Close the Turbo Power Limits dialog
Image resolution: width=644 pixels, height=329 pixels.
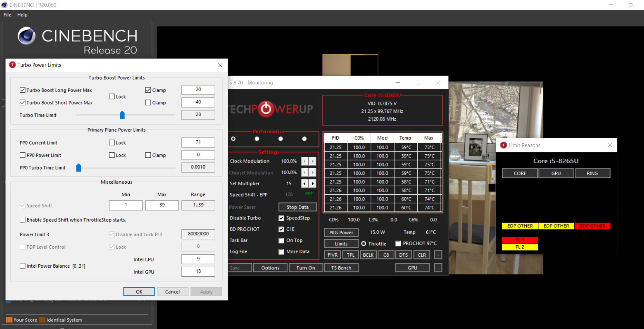coord(220,65)
